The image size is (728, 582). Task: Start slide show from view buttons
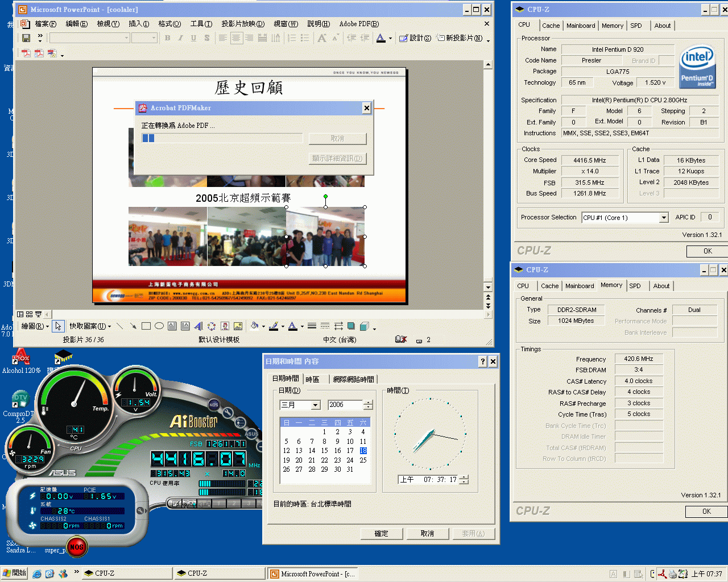tap(38, 314)
